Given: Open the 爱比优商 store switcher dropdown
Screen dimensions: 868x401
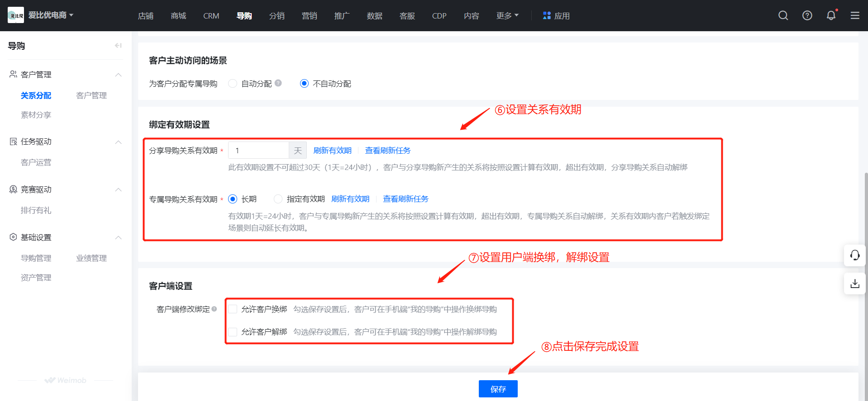Looking at the screenshot, I should click(51, 15).
